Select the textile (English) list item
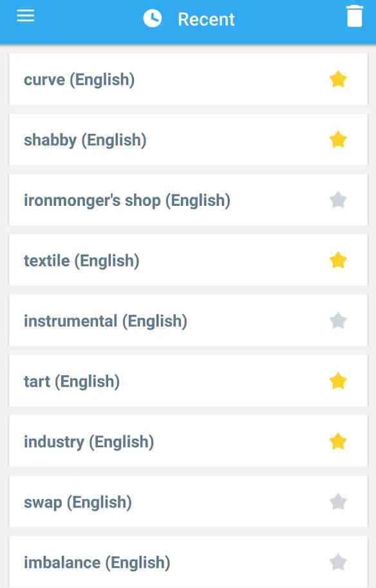376x588 pixels. coord(188,261)
